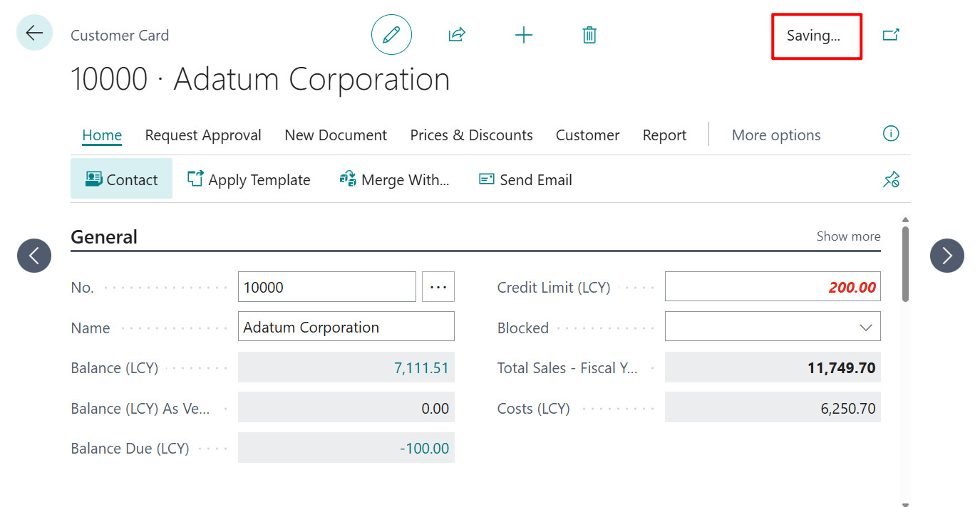
Task: Create new record with plus icon
Action: click(524, 35)
